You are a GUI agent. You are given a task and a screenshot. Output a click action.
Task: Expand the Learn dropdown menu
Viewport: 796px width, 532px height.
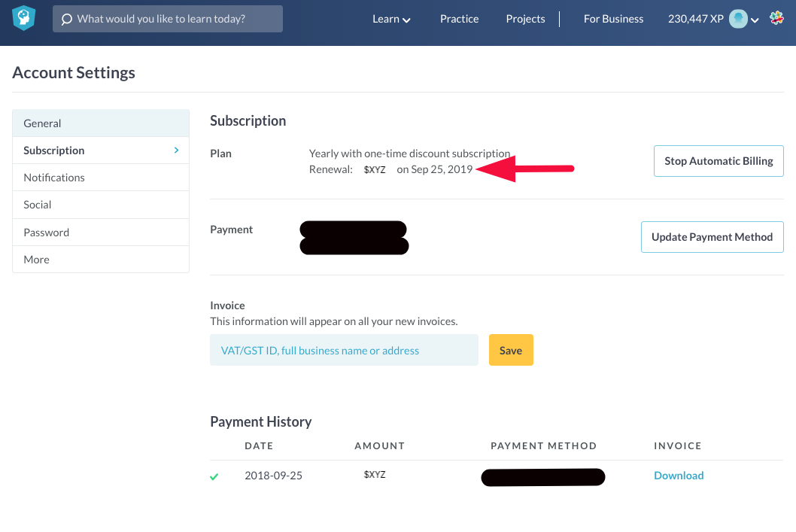coord(391,19)
